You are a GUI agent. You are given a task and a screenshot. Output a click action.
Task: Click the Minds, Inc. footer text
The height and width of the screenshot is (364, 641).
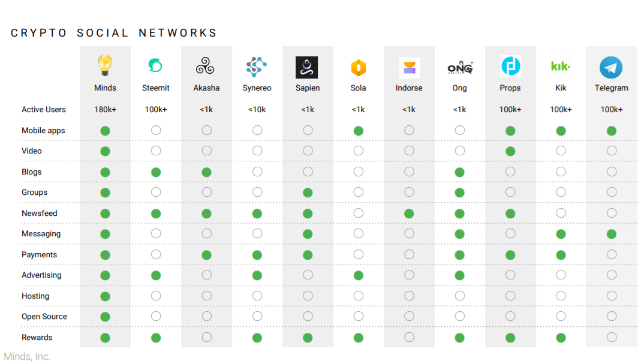click(27, 357)
